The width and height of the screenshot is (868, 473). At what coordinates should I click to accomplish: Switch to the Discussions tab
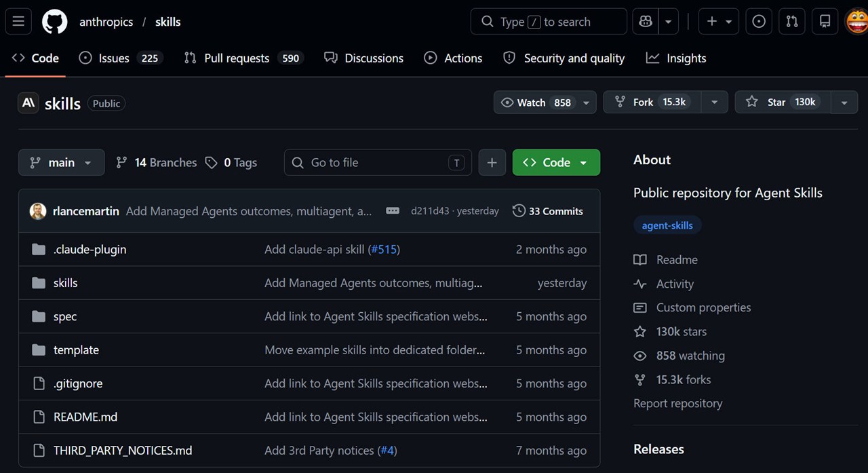[x=363, y=58]
